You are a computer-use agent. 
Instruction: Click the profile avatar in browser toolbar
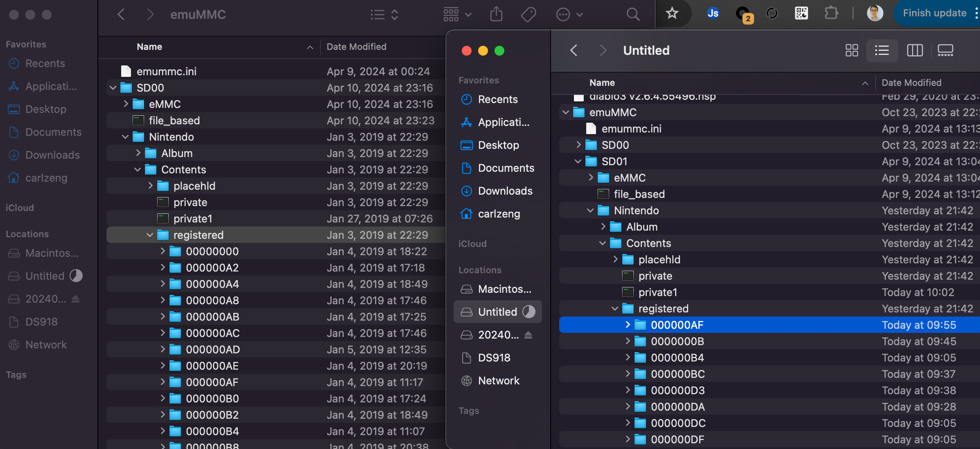pos(875,13)
